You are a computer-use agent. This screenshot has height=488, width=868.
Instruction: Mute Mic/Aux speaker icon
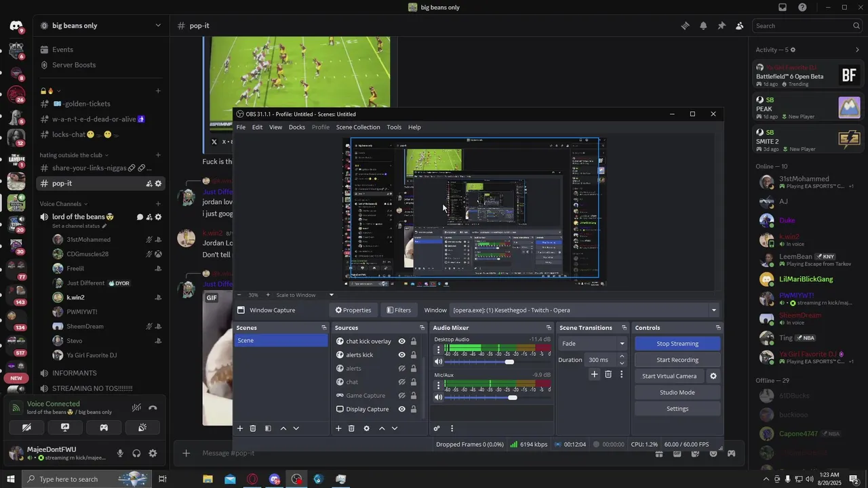(x=438, y=397)
